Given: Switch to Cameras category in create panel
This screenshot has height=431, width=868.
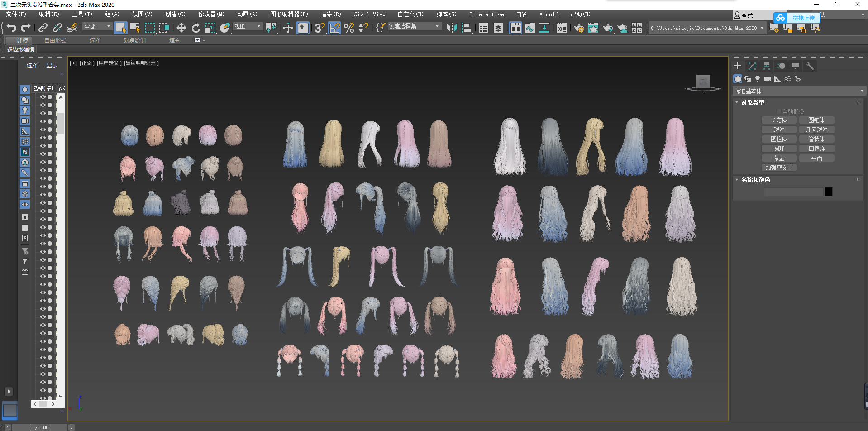Looking at the screenshot, I should [x=767, y=79].
